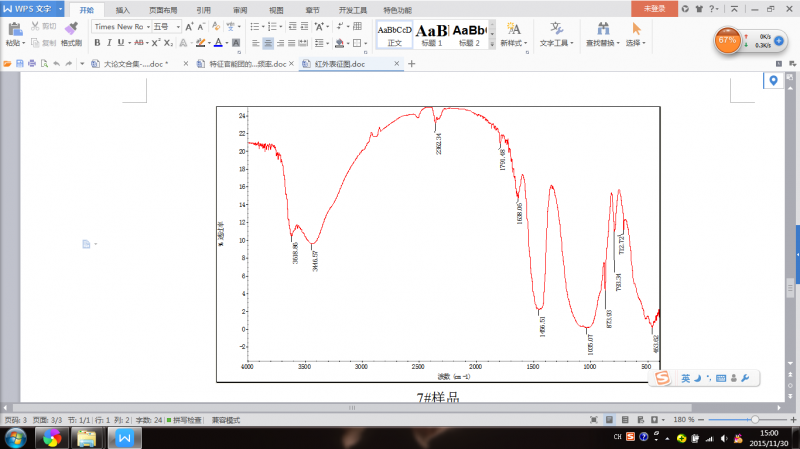The image size is (800, 449).
Task: Click 未登录 login button
Action: [x=654, y=9]
